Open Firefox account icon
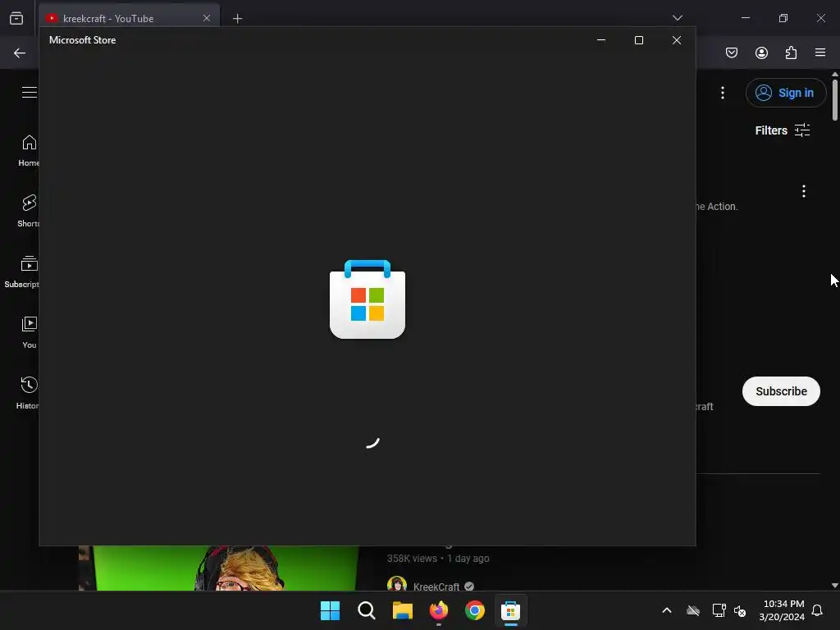 pos(761,52)
